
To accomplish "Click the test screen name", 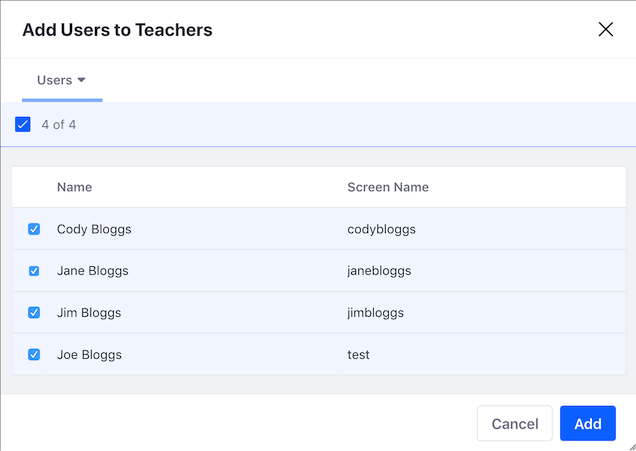I will [x=358, y=355].
